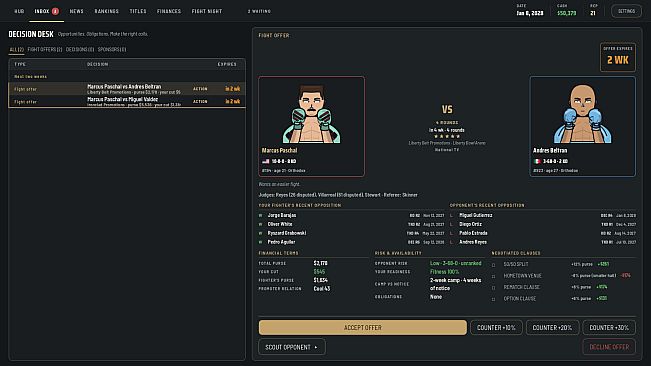Click Andres Reyes in opponent's opposition
651x366 pixels.
(x=473, y=242)
